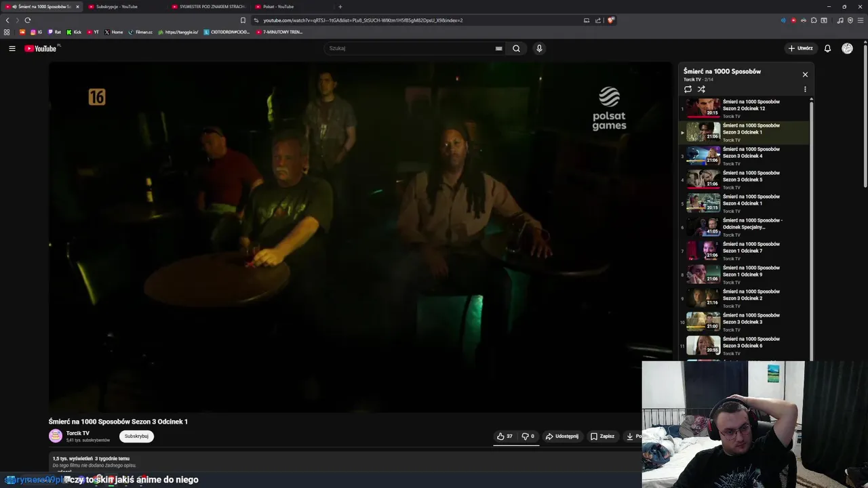Click the video player to pause

pyautogui.click(x=360, y=237)
